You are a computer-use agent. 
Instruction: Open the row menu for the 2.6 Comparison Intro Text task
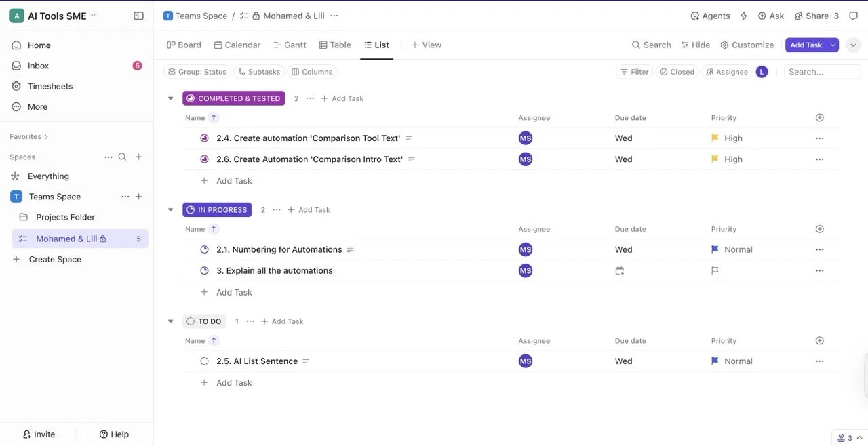point(820,159)
